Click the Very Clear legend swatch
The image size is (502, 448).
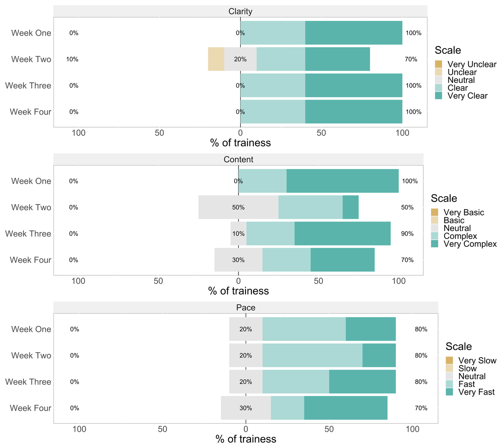pyautogui.click(x=438, y=96)
